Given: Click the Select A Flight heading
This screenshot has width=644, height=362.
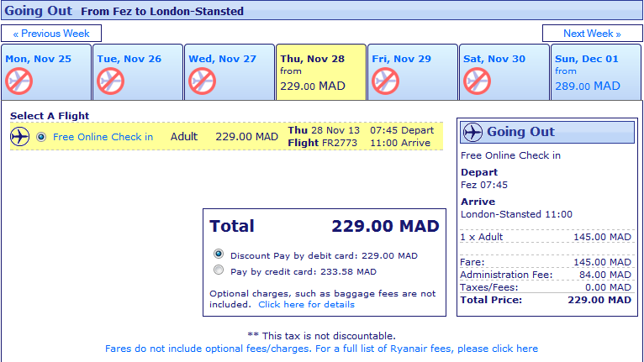Looking at the screenshot, I should [x=50, y=116].
